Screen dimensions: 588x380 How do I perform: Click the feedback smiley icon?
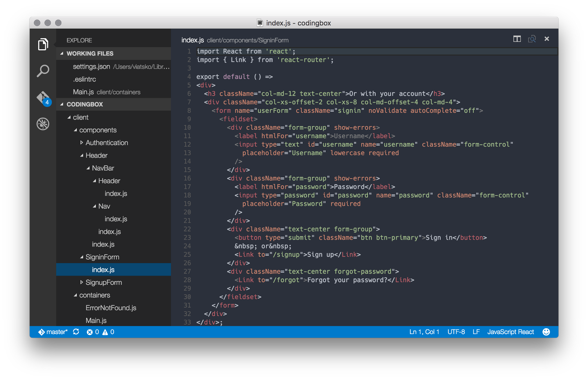[546, 332]
